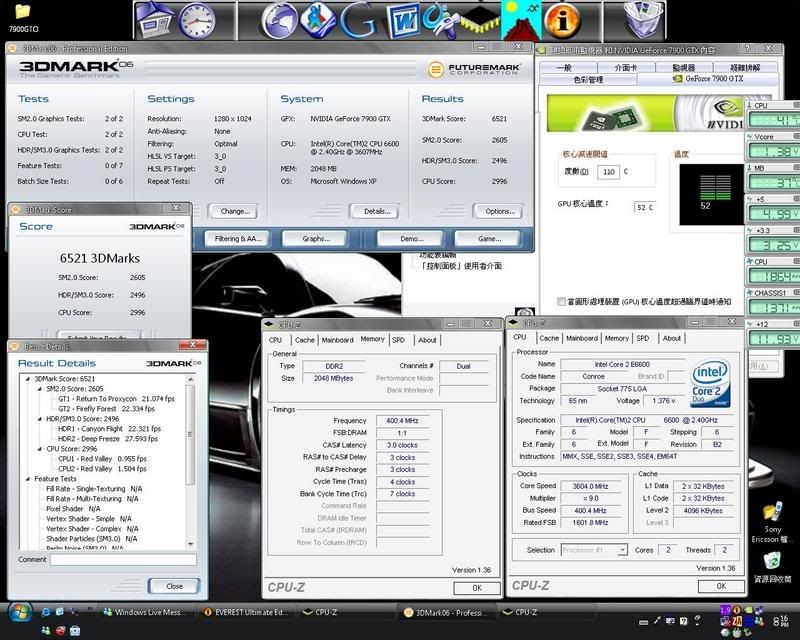The image size is (800, 640).
Task: Click OK in the Processor CPU-Z window
Action: pos(721,586)
